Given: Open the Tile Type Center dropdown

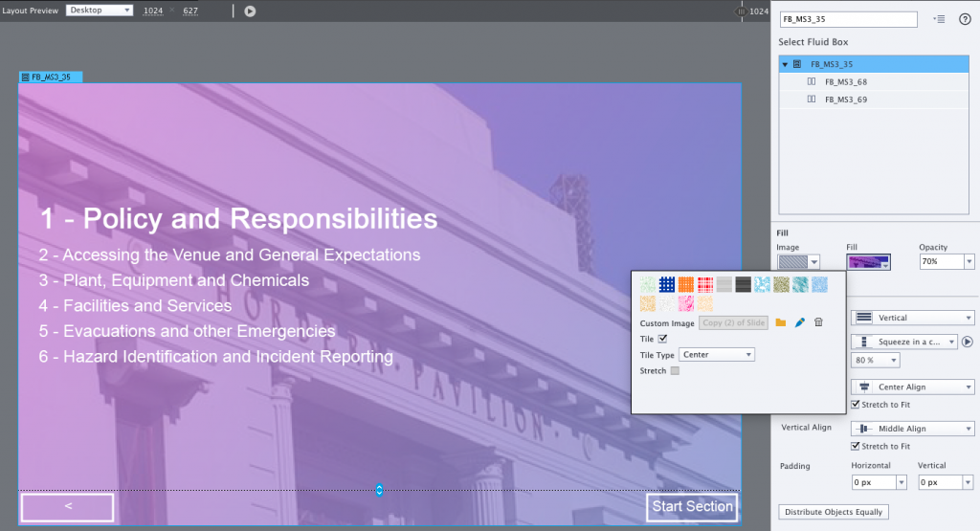Looking at the screenshot, I should pyautogui.click(x=718, y=355).
